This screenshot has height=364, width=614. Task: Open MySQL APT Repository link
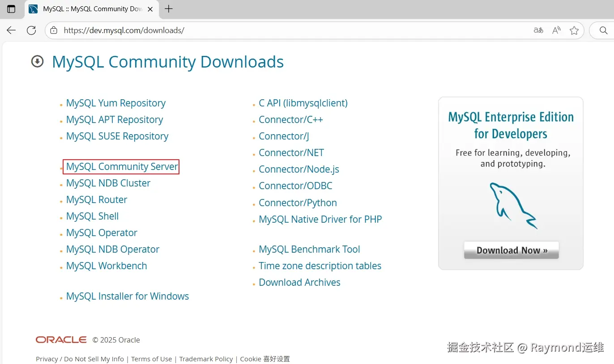[115, 120]
